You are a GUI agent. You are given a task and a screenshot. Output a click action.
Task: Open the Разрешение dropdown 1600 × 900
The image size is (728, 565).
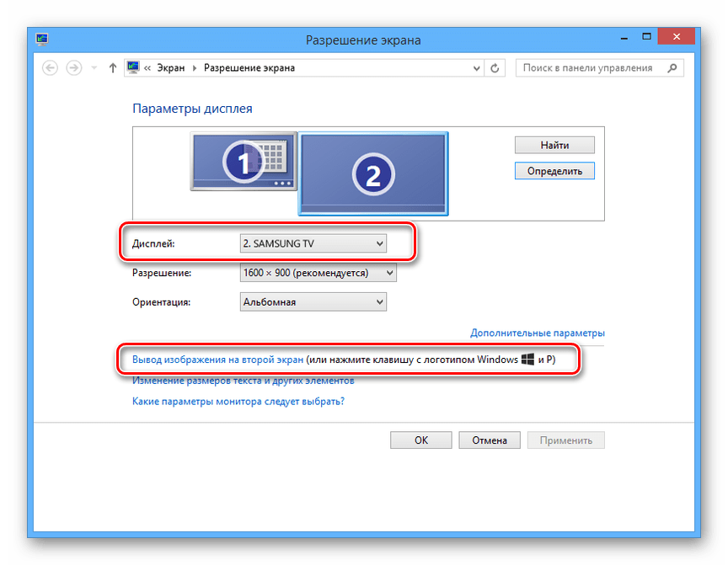(x=318, y=273)
